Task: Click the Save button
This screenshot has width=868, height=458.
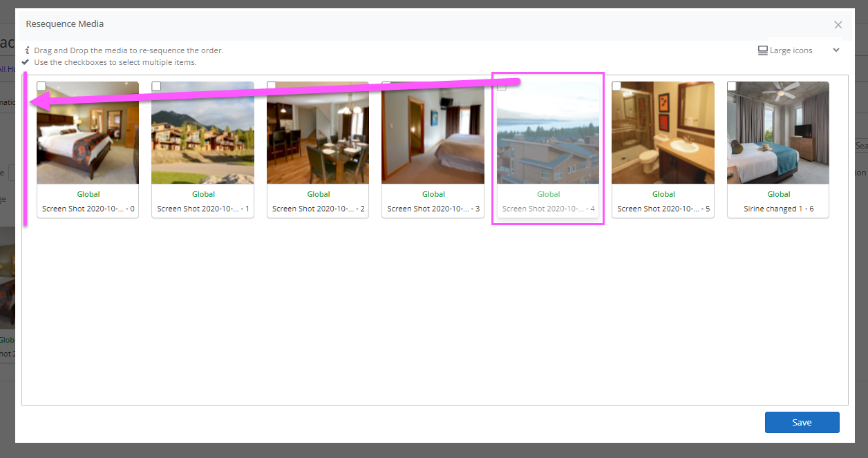Action: pos(802,422)
